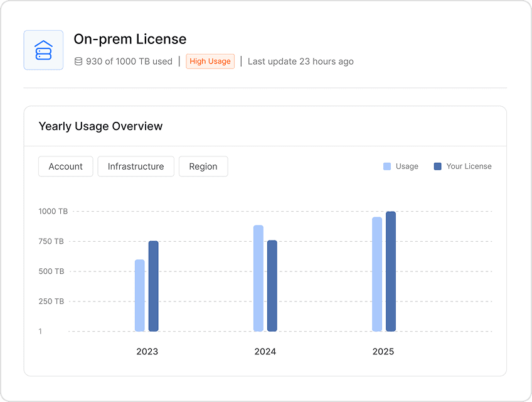Click the Infrastructure filter button

point(136,166)
